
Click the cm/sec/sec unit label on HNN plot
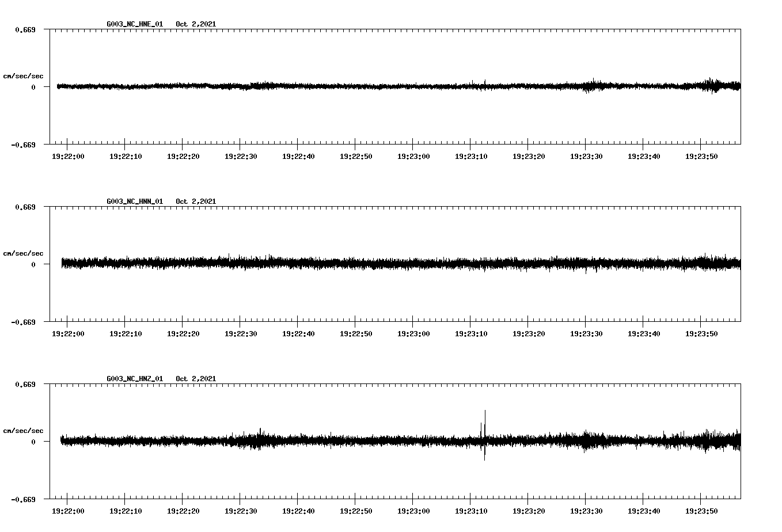coord(24,253)
